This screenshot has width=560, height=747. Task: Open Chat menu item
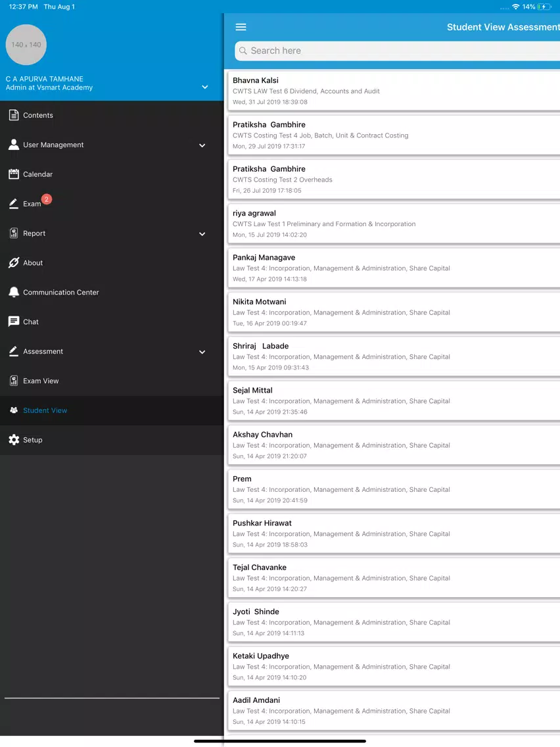coord(112,322)
